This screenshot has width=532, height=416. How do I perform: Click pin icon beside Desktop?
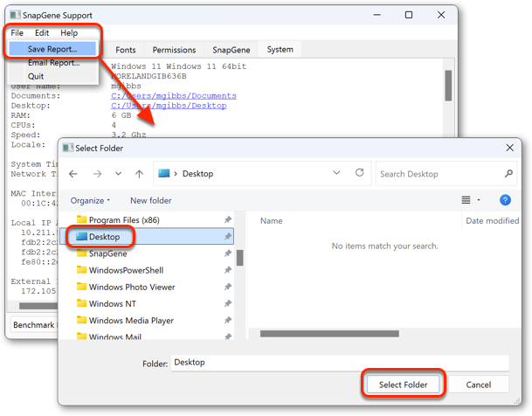coord(228,237)
